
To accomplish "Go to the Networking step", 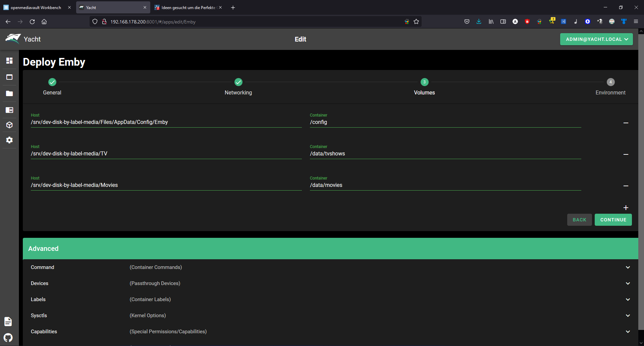I will point(238,87).
